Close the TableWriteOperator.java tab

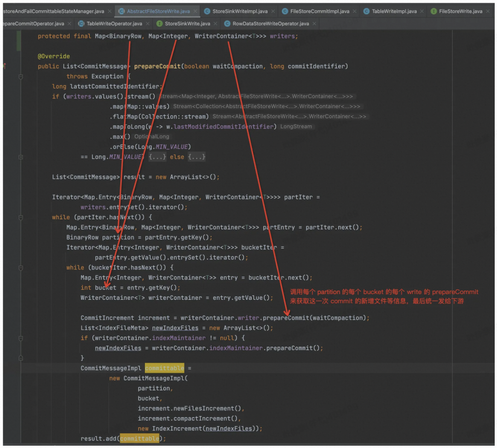click(x=147, y=23)
